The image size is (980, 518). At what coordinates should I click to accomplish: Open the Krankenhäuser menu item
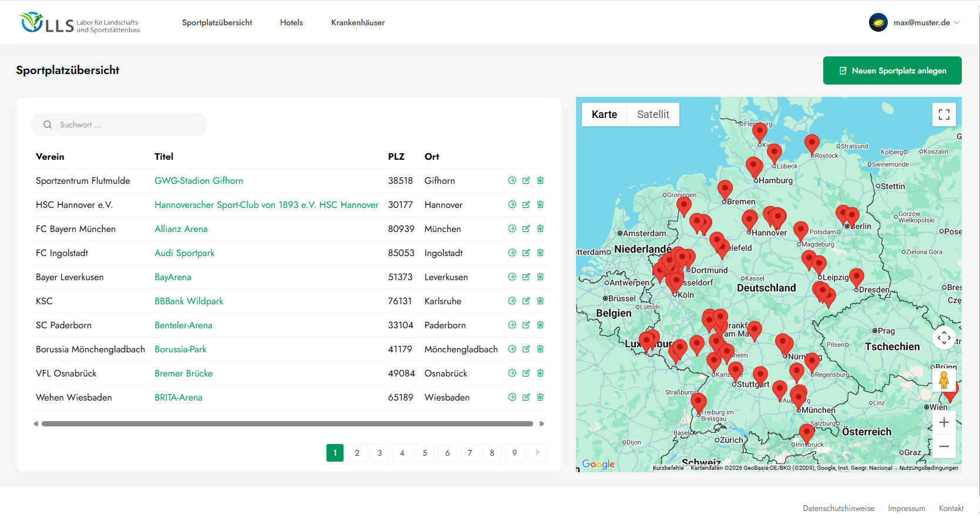(x=358, y=23)
